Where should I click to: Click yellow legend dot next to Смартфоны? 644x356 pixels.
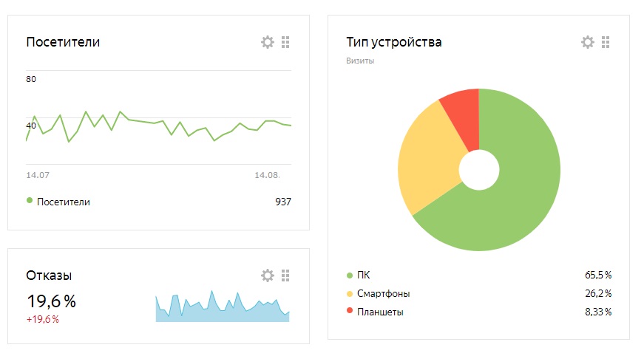pos(350,294)
